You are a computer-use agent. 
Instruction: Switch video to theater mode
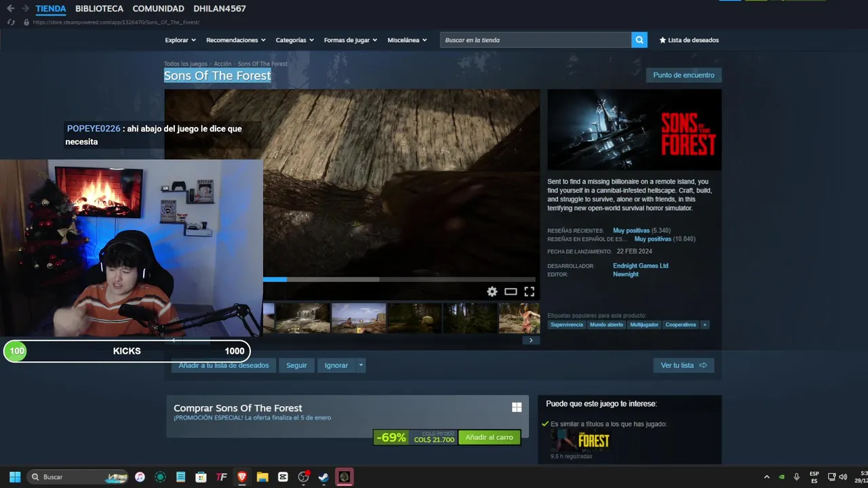pyautogui.click(x=511, y=291)
